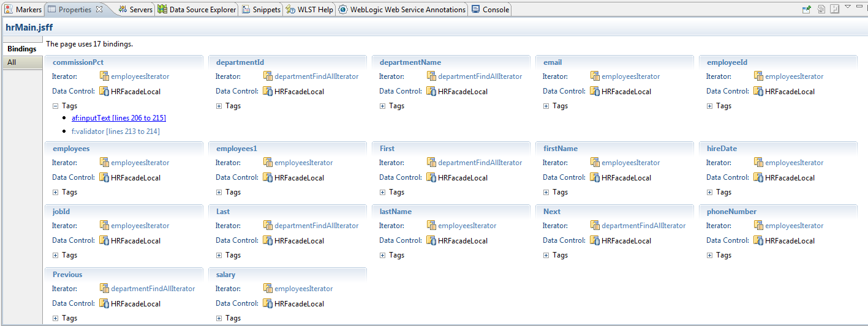Screen dimensions: 868x326
Task: Open f:validator lines 213 to 214 link
Action: point(116,132)
